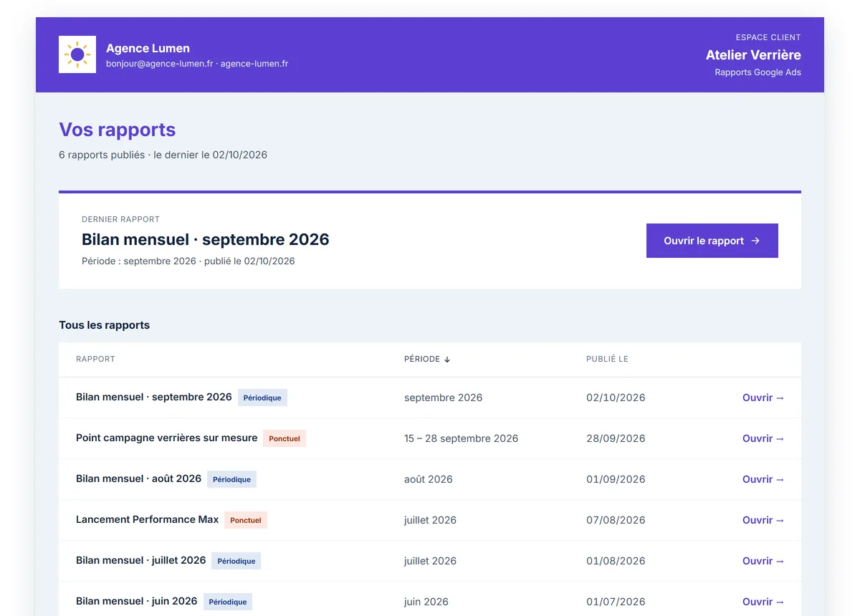Click the '02/10/2026' published date cell

[x=616, y=398]
